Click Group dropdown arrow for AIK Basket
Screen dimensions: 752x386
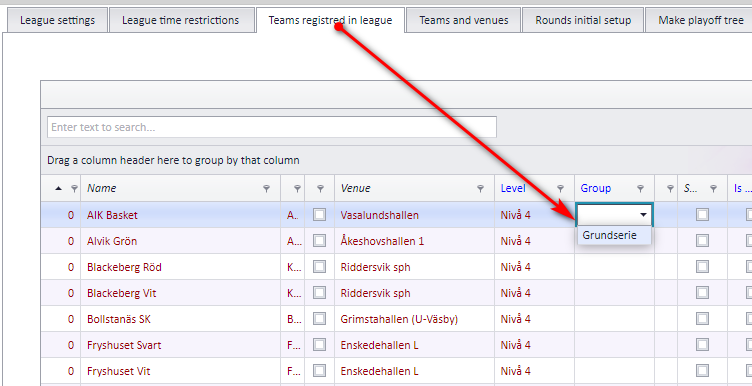[643, 215]
